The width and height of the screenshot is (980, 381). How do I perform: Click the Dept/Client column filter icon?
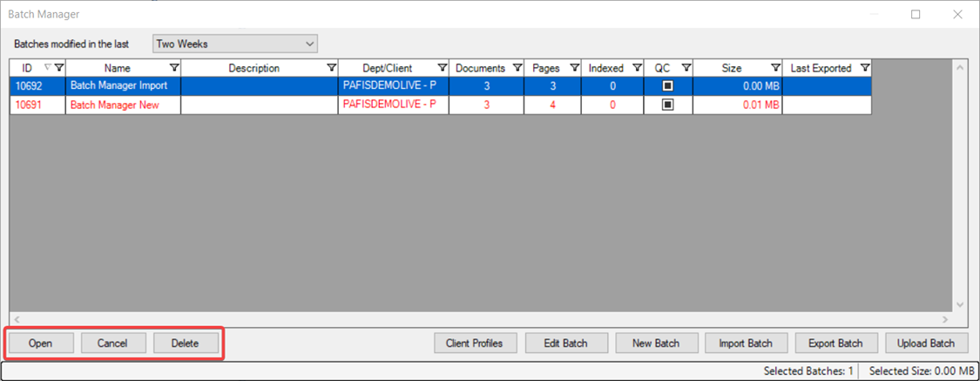coord(443,68)
